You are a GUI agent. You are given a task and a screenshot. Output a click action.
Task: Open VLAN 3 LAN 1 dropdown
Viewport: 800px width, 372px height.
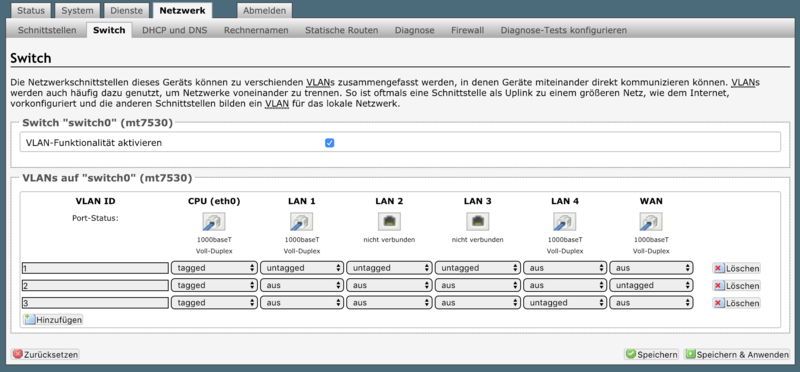302,303
